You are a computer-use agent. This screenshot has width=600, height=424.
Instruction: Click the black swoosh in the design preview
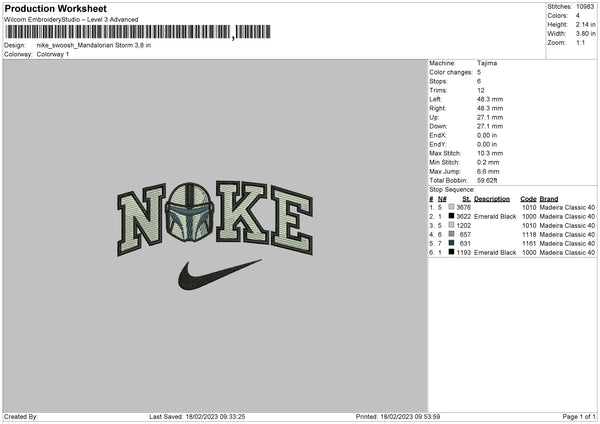coord(220,274)
